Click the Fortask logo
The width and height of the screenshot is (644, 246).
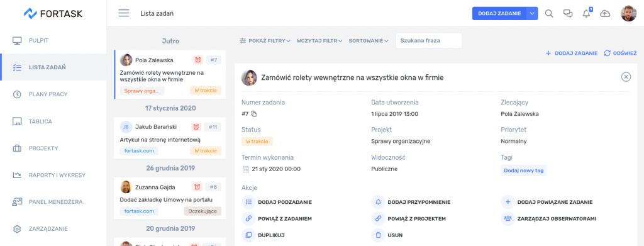(53, 13)
